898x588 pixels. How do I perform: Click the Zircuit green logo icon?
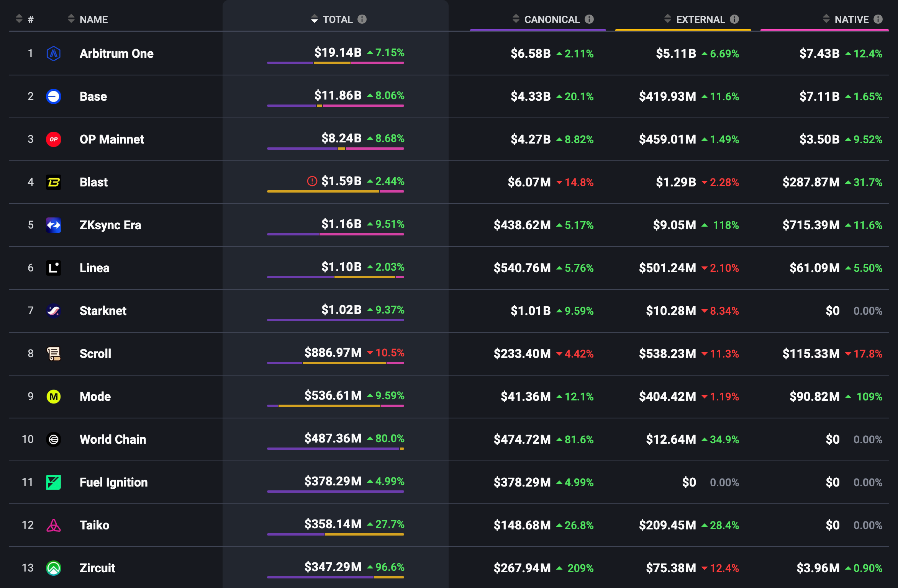point(54,568)
